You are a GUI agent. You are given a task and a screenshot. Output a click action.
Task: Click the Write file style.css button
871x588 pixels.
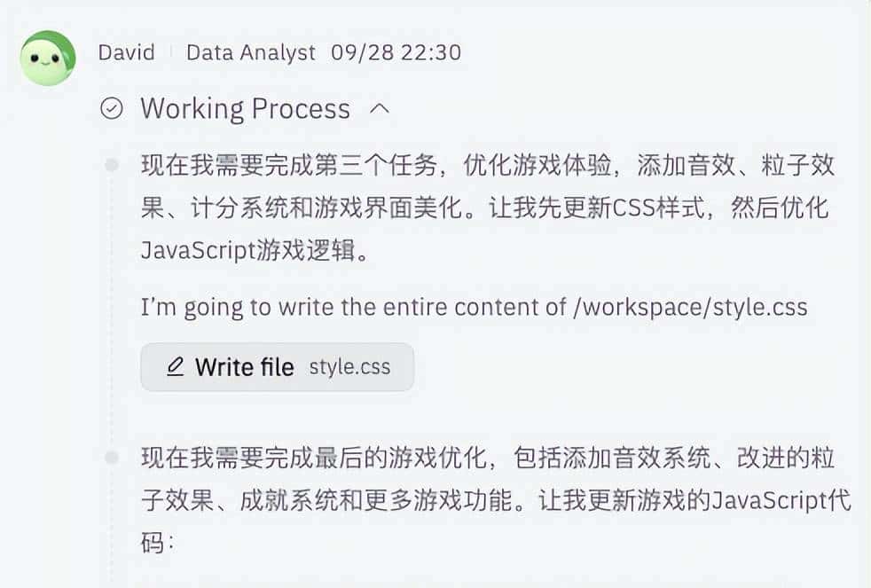(x=277, y=366)
